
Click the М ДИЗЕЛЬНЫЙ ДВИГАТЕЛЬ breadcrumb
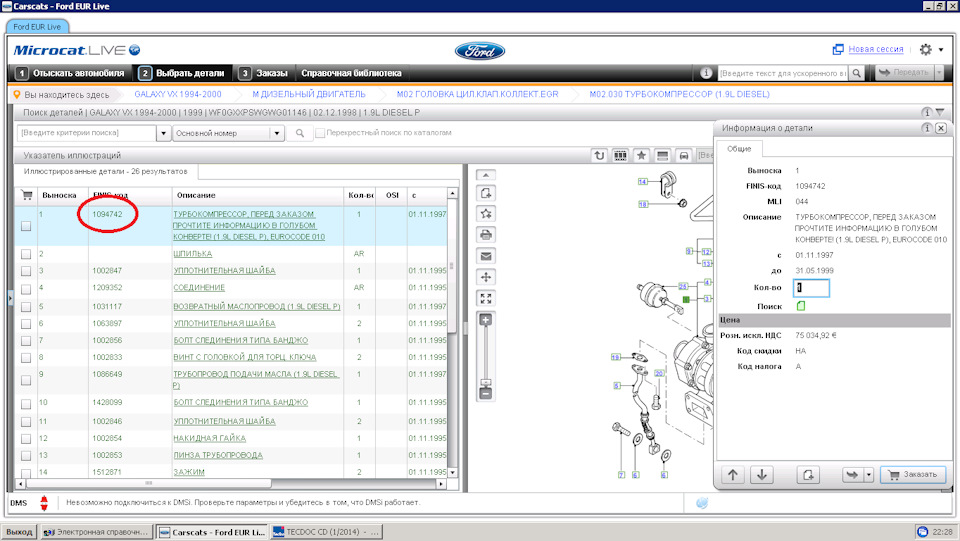[x=309, y=94]
